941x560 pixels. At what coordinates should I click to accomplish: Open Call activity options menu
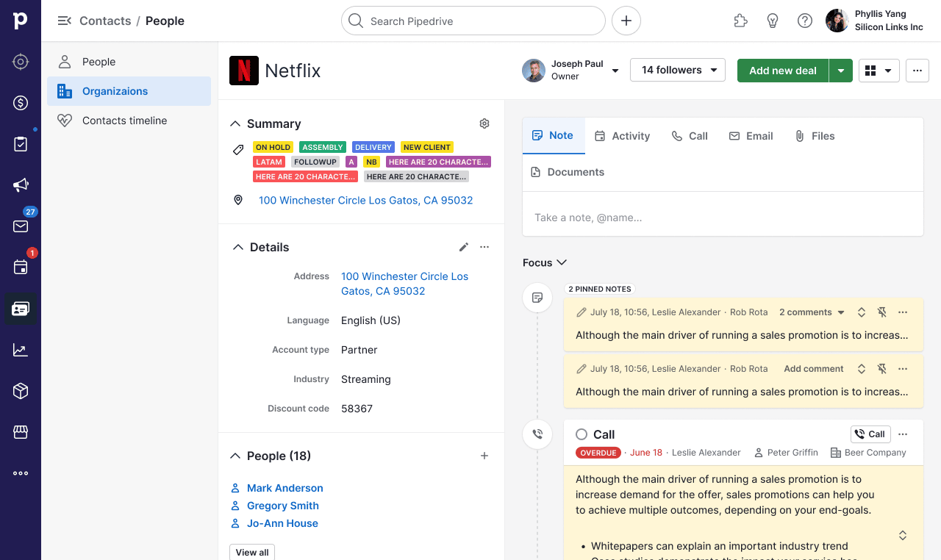click(903, 434)
